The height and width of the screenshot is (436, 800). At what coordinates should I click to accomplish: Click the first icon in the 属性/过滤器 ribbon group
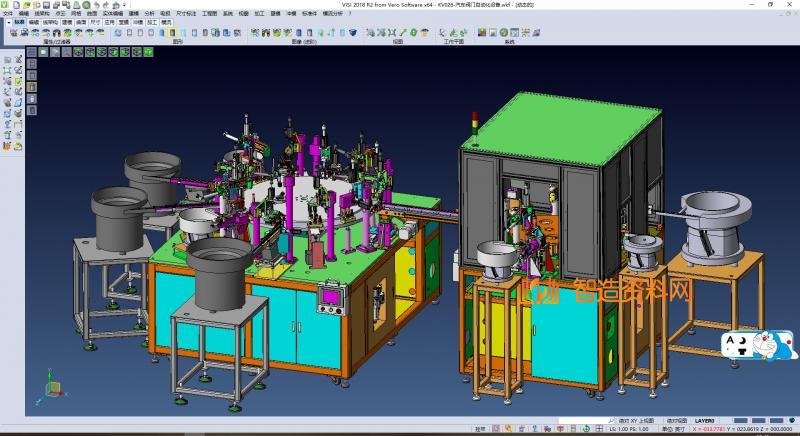click(x=13, y=33)
